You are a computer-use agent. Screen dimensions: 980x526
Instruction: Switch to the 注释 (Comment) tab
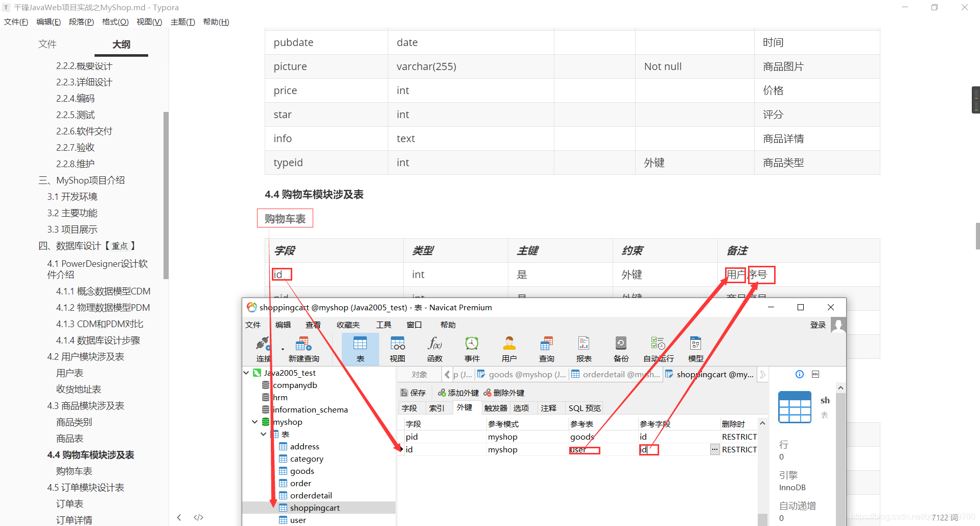point(549,408)
